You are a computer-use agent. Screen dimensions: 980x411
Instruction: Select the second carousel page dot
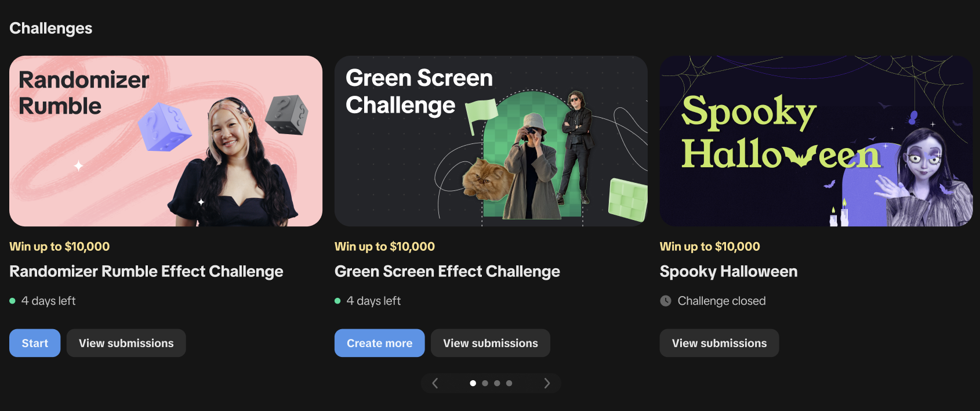click(485, 383)
